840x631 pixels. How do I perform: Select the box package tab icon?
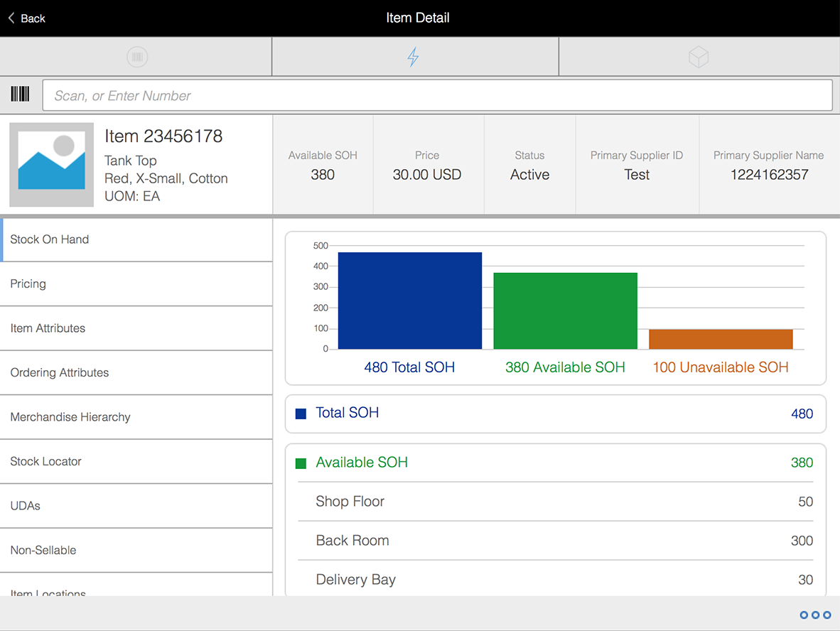[x=699, y=57]
